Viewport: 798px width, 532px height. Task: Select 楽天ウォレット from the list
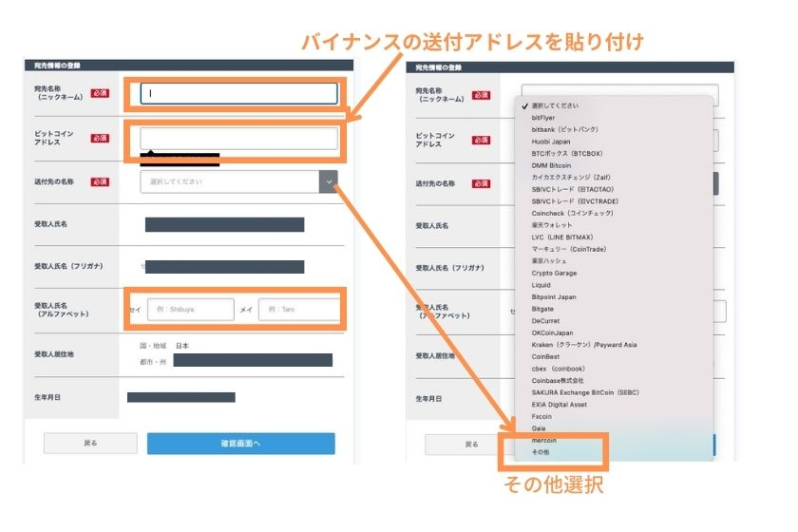click(552, 225)
